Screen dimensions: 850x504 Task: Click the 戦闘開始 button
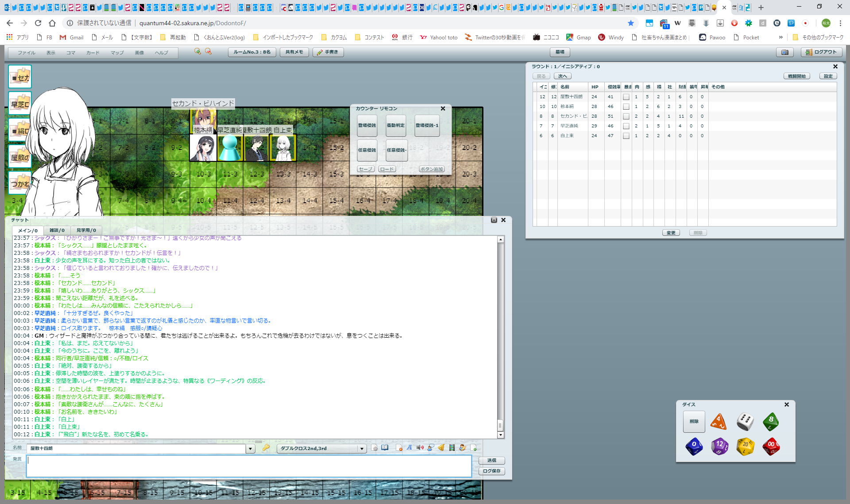(x=796, y=76)
